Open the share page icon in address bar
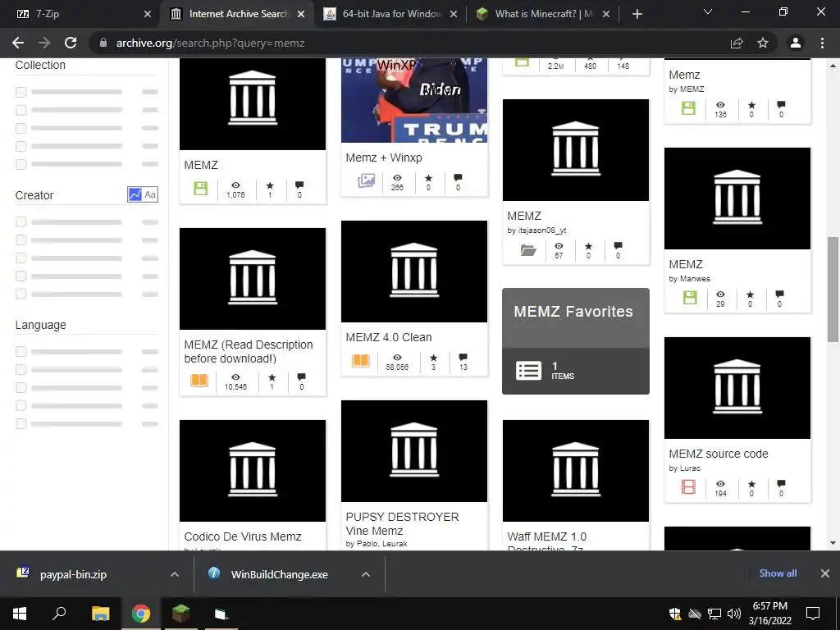 tap(737, 43)
